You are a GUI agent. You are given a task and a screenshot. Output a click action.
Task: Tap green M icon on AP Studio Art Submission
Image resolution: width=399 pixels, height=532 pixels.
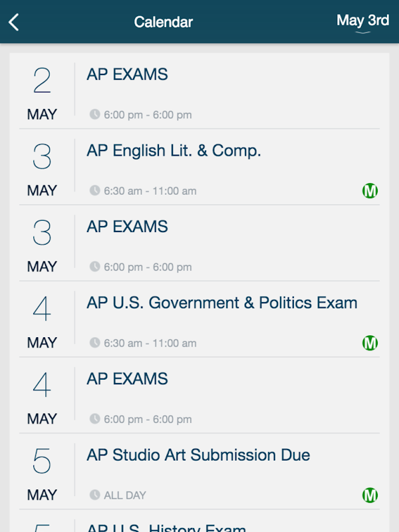(x=370, y=495)
